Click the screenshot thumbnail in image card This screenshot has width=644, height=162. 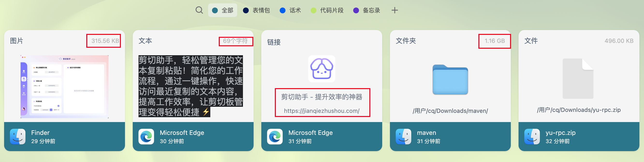(65, 86)
